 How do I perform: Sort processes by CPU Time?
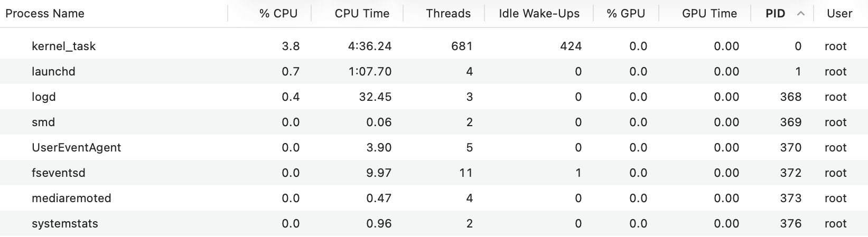tap(362, 14)
